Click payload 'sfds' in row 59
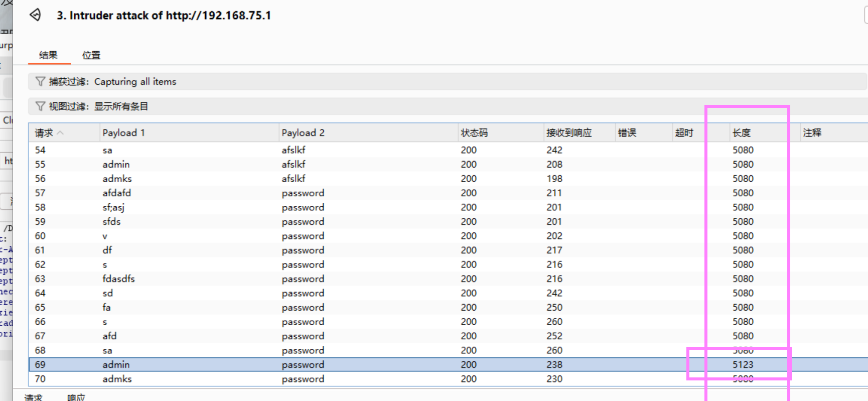This screenshot has height=401, width=868. pos(111,222)
